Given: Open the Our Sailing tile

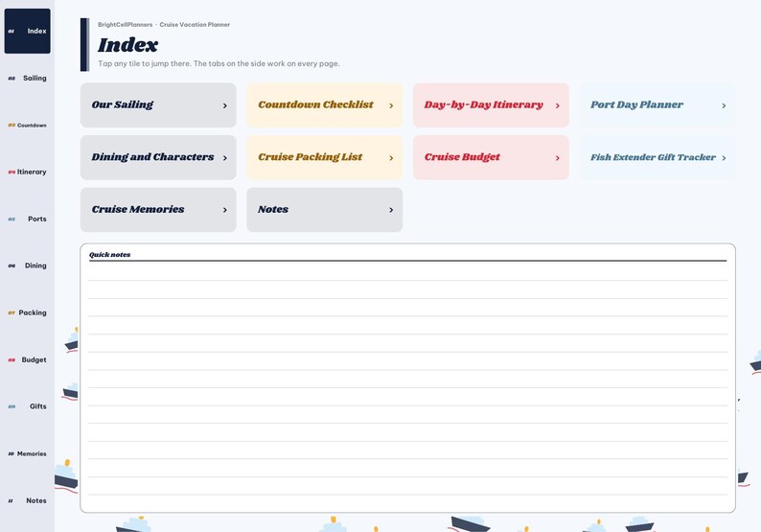Looking at the screenshot, I should [158, 104].
